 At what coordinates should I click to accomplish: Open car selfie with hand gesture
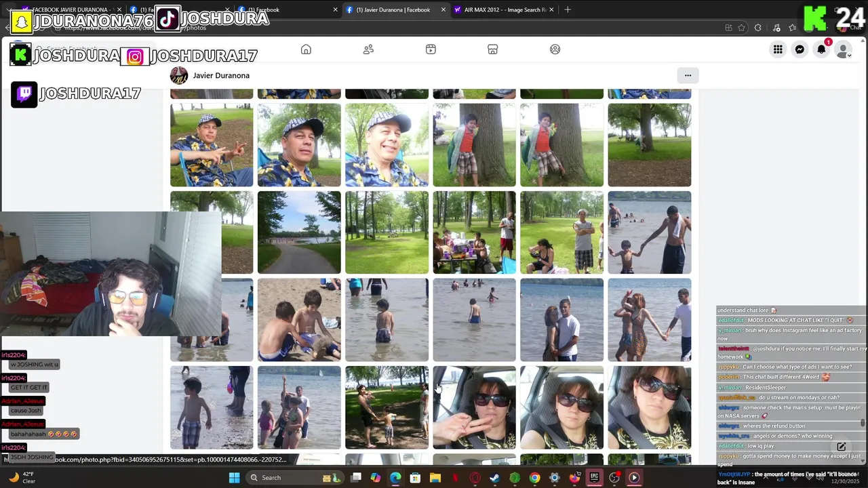click(474, 407)
